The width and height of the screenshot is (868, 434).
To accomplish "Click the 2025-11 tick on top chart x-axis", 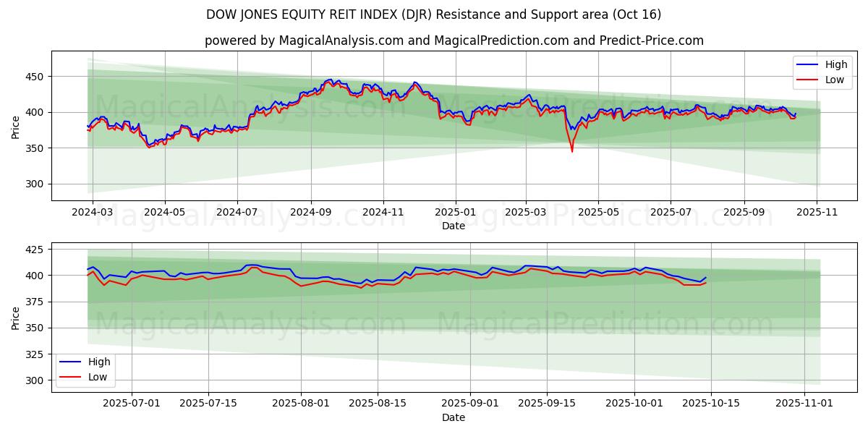I will coord(817,213).
